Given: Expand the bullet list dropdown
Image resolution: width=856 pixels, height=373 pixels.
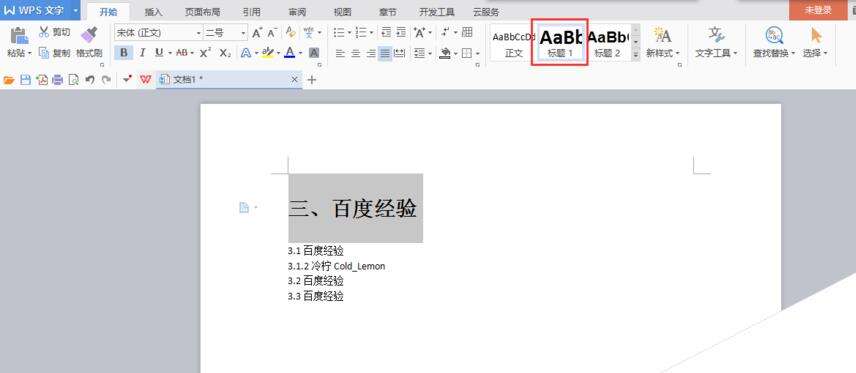Looking at the screenshot, I should click(349, 33).
